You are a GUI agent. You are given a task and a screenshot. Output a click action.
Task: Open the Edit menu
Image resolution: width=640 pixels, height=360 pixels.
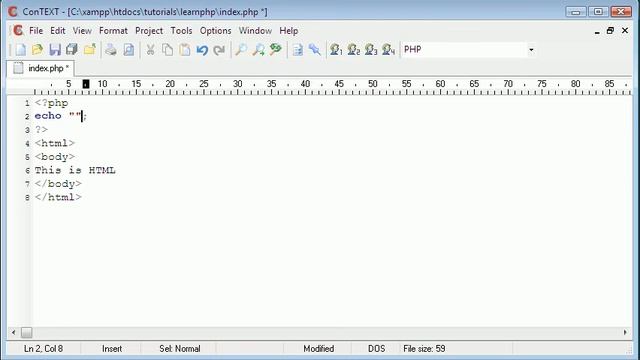(58, 31)
